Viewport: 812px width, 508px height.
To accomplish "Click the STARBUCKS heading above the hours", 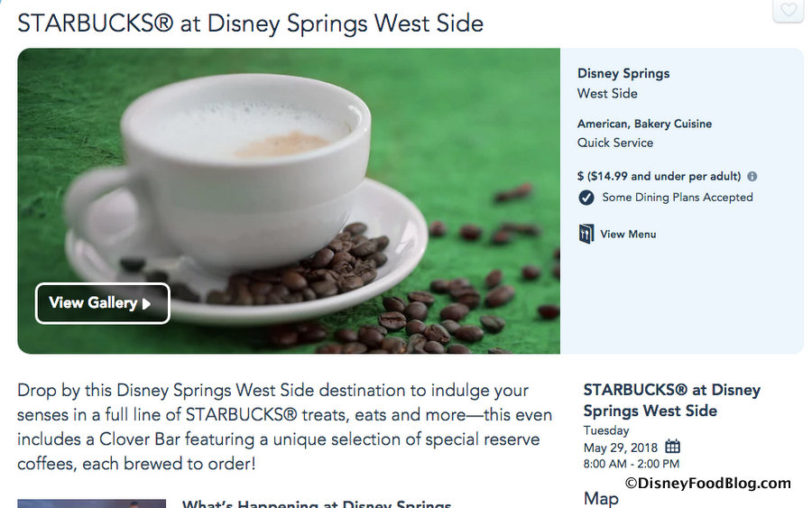I will [x=671, y=401].
